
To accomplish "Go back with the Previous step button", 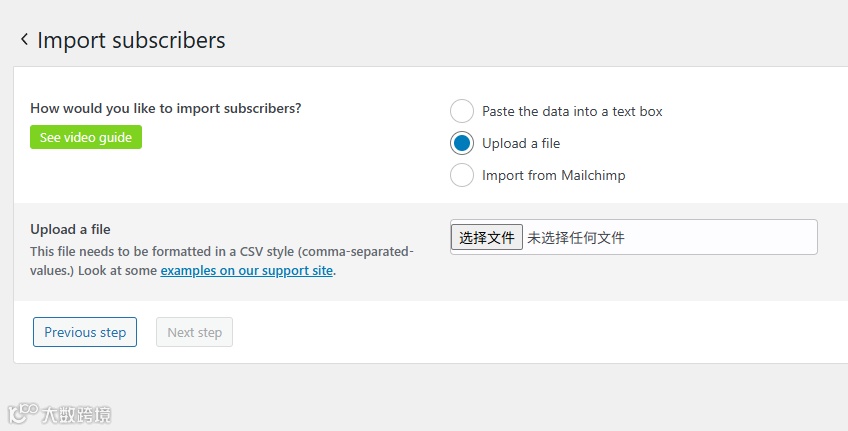I will click(x=85, y=332).
